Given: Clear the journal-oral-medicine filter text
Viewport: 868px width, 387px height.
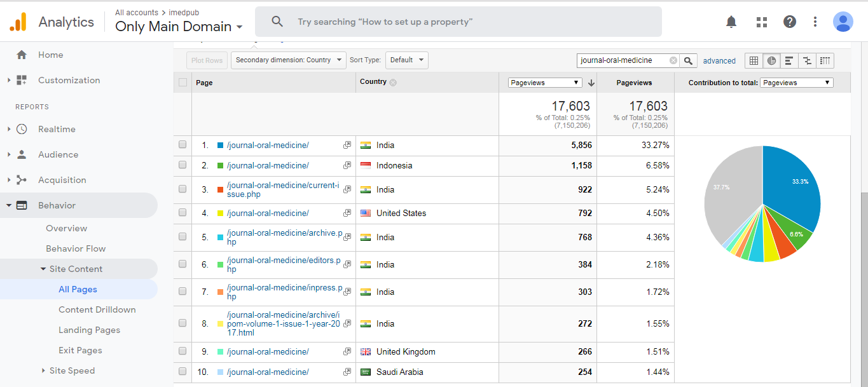Looking at the screenshot, I should (673, 60).
